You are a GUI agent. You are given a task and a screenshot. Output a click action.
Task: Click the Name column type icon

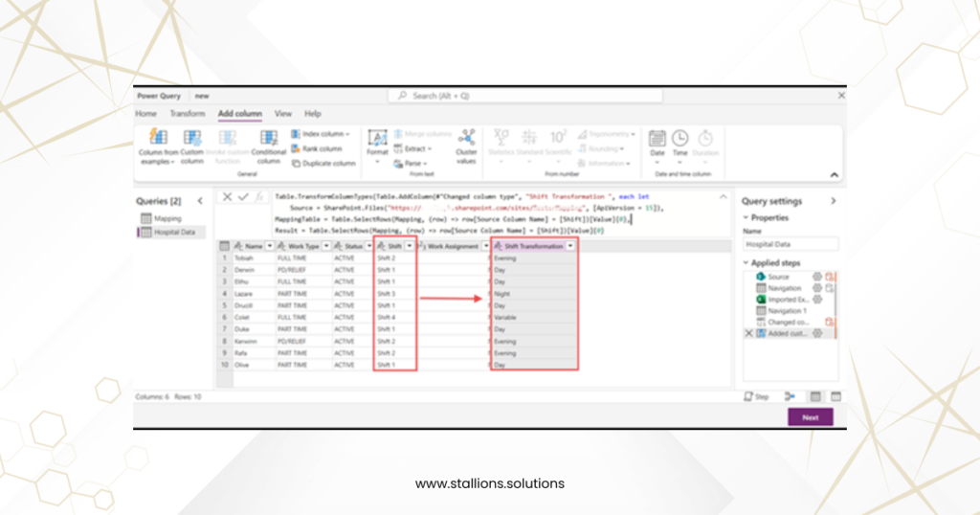click(x=238, y=246)
